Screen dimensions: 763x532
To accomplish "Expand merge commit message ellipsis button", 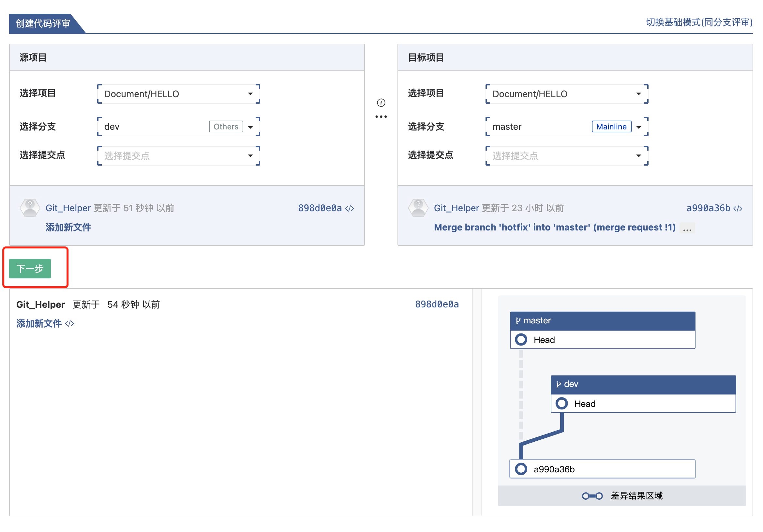I will click(x=687, y=228).
